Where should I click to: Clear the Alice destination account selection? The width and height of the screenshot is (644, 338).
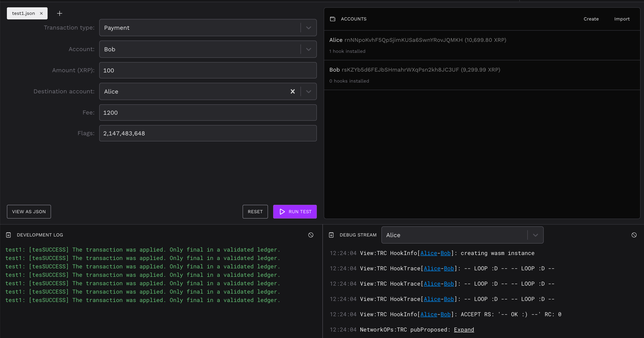[x=293, y=91]
